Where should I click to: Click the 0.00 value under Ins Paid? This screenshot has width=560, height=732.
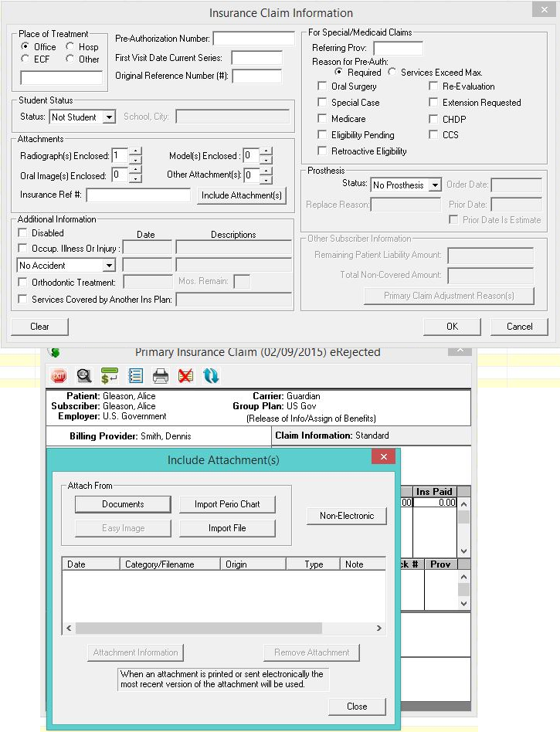[436, 503]
